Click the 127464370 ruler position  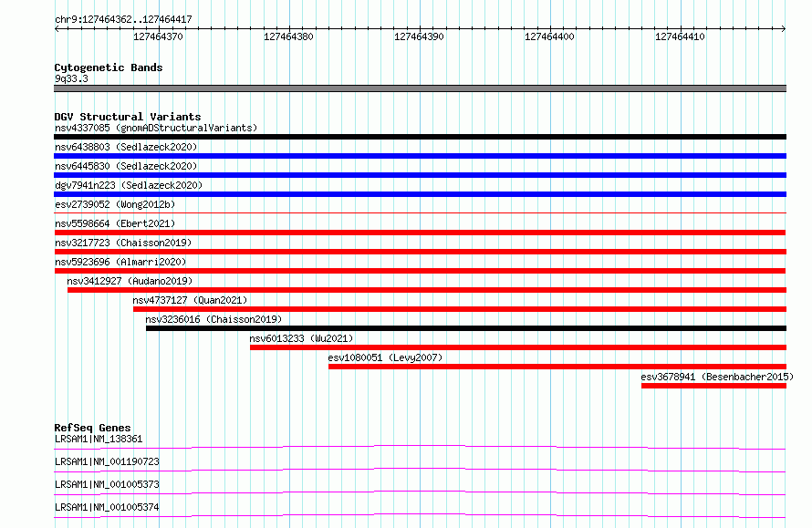pyautogui.click(x=158, y=36)
